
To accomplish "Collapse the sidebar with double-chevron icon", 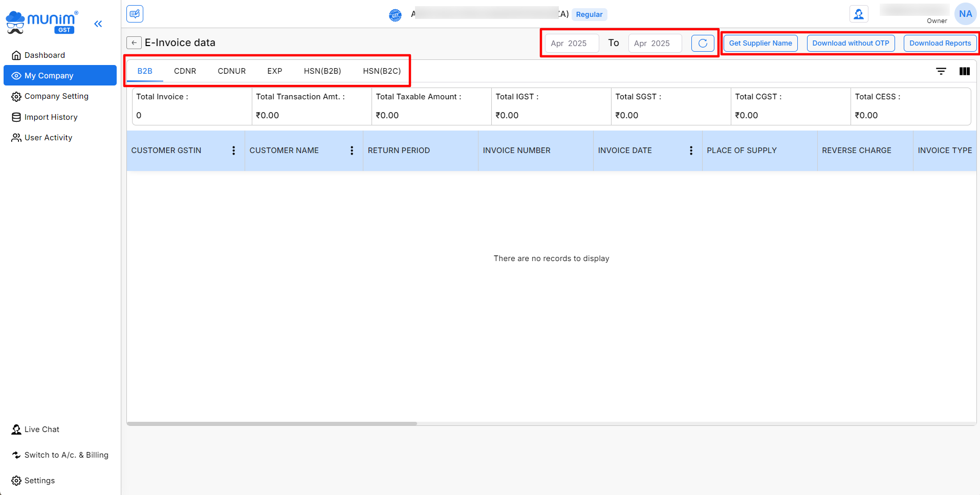I will coord(98,24).
